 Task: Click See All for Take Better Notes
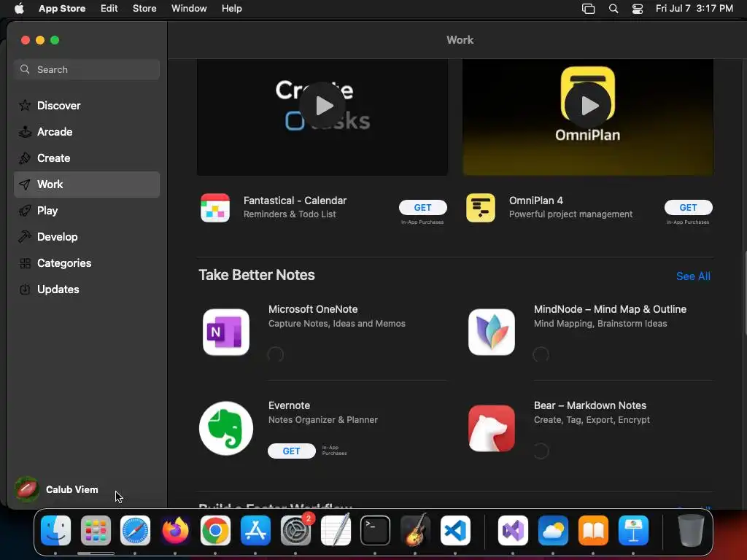point(693,276)
